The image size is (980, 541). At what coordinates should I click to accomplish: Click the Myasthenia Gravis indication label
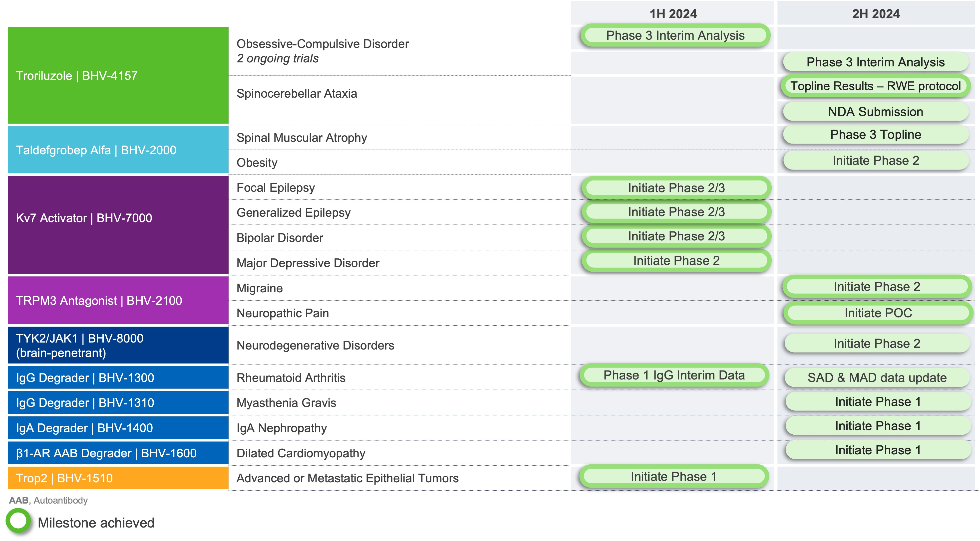click(x=286, y=403)
